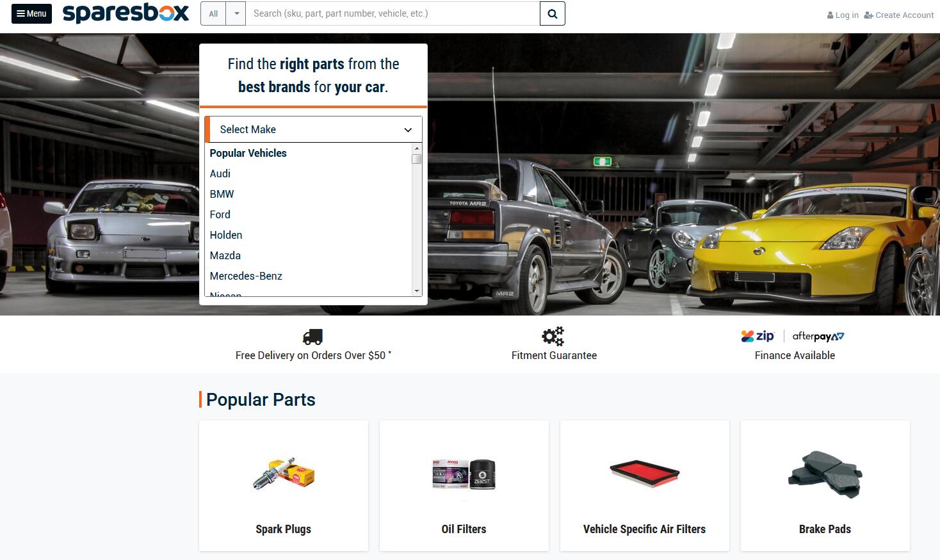
Task: Click the dropdown list's down scroll arrow
Action: pyautogui.click(x=417, y=291)
